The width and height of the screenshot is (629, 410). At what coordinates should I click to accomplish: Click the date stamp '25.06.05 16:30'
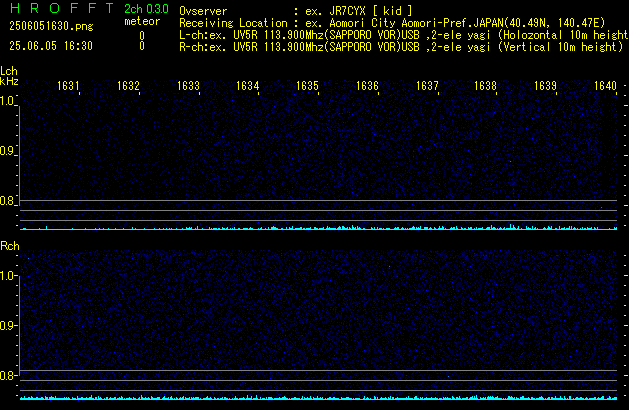(51, 46)
